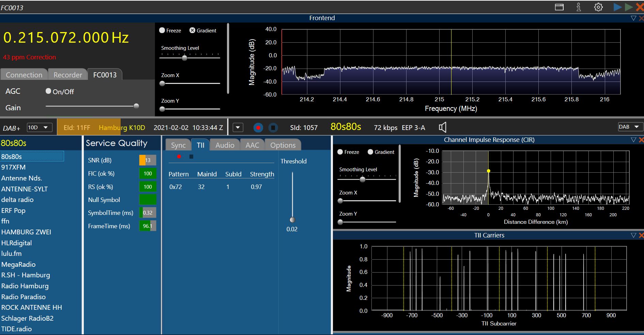
Task: Open the DAB mode dropdown
Action: [630, 127]
